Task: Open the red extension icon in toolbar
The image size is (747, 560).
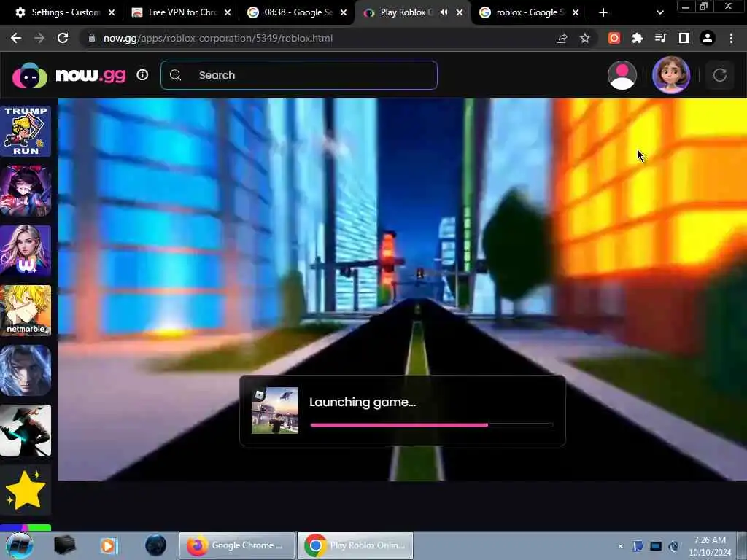Action: click(x=614, y=38)
